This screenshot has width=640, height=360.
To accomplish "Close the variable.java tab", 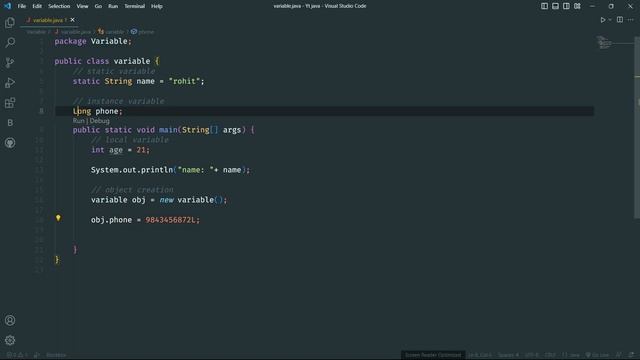I will point(72,20).
